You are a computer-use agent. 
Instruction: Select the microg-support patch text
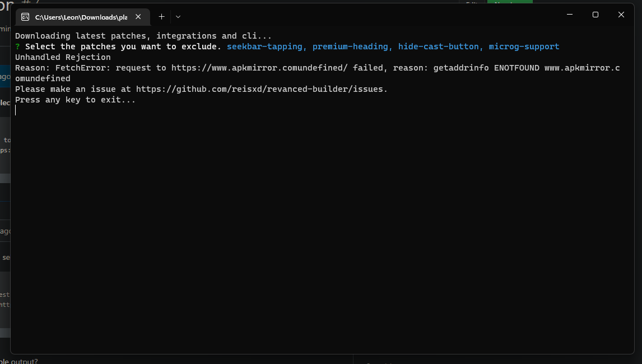pos(524,46)
